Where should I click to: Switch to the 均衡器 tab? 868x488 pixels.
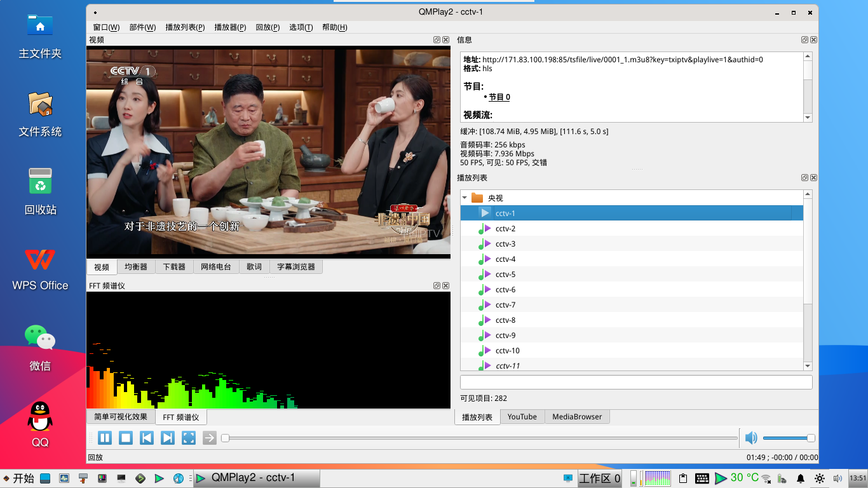[x=135, y=266]
